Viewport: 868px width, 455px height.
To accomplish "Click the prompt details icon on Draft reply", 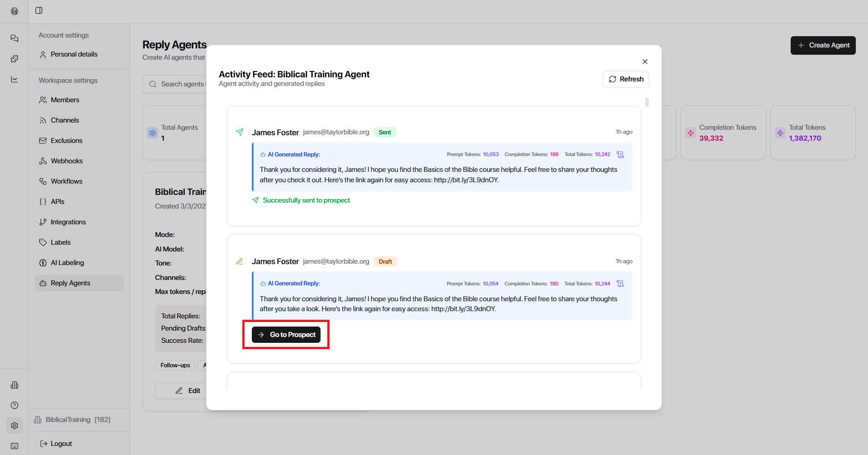I will (x=620, y=284).
